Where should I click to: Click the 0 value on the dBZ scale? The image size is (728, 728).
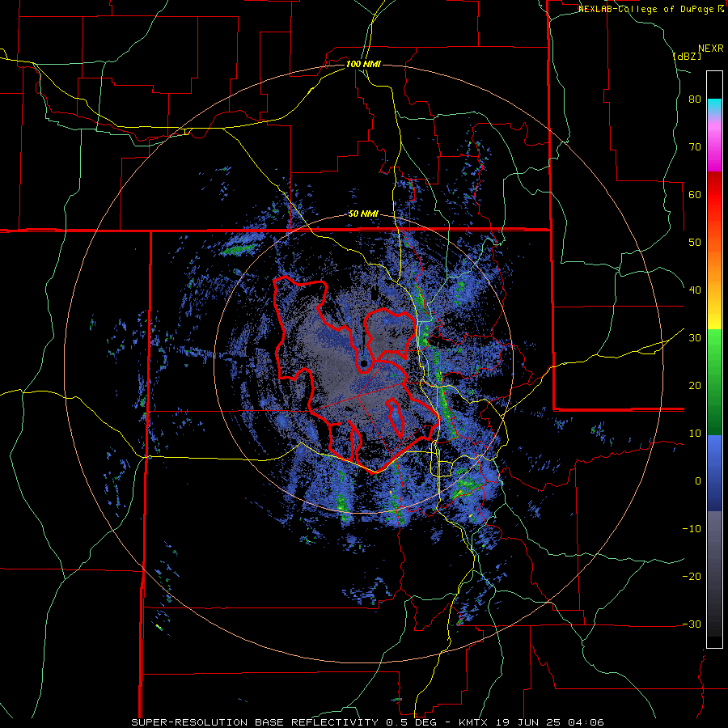[698, 481]
